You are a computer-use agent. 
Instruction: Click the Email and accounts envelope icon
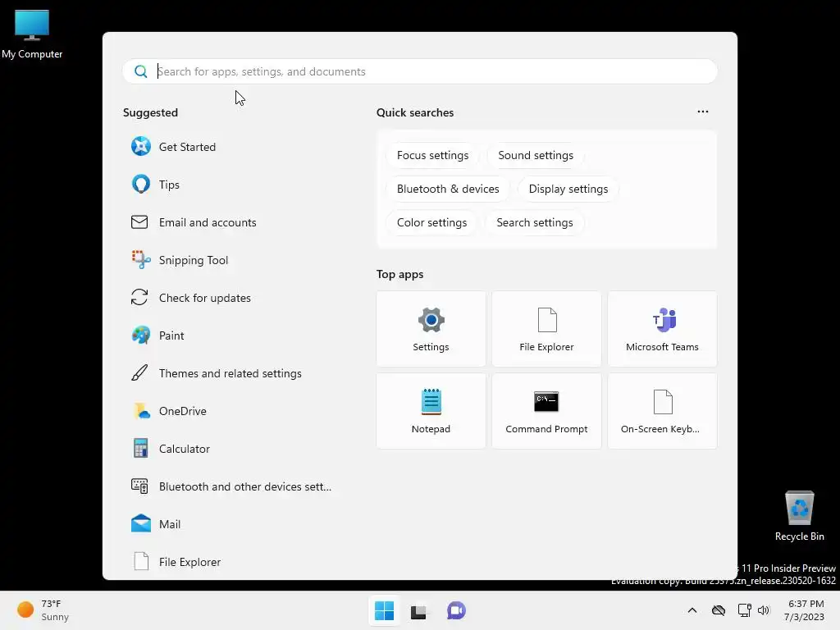(x=139, y=221)
